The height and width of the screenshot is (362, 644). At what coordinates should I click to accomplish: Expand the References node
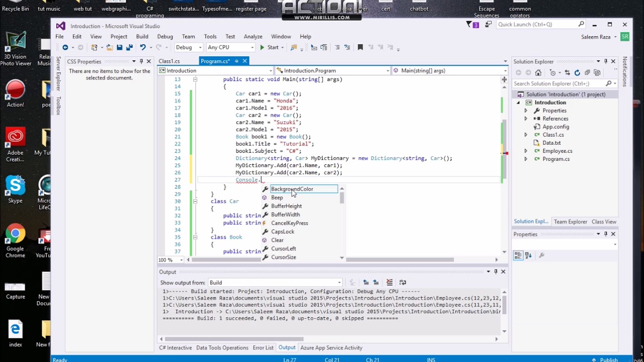[526, 119]
